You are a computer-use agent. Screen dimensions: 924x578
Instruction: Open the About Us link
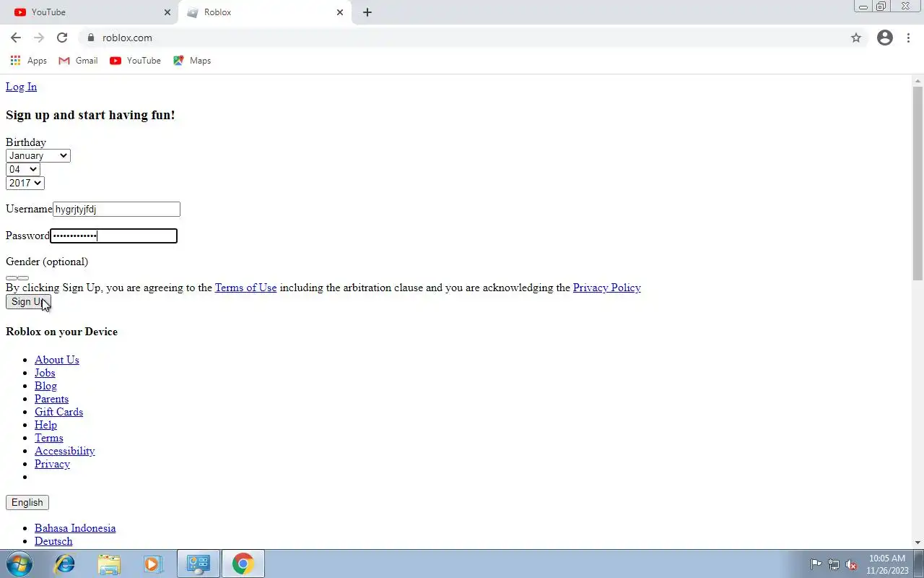57,360
